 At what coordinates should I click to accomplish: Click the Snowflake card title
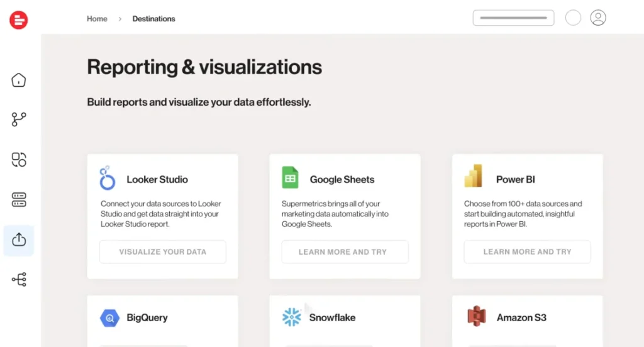click(x=332, y=317)
